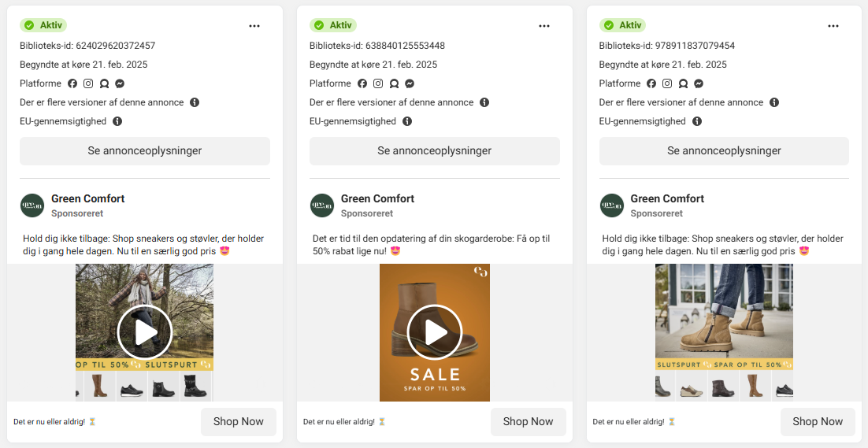868x448 pixels.
Task: Click Green Comfort avatar in ad 978911837079454
Action: click(612, 205)
